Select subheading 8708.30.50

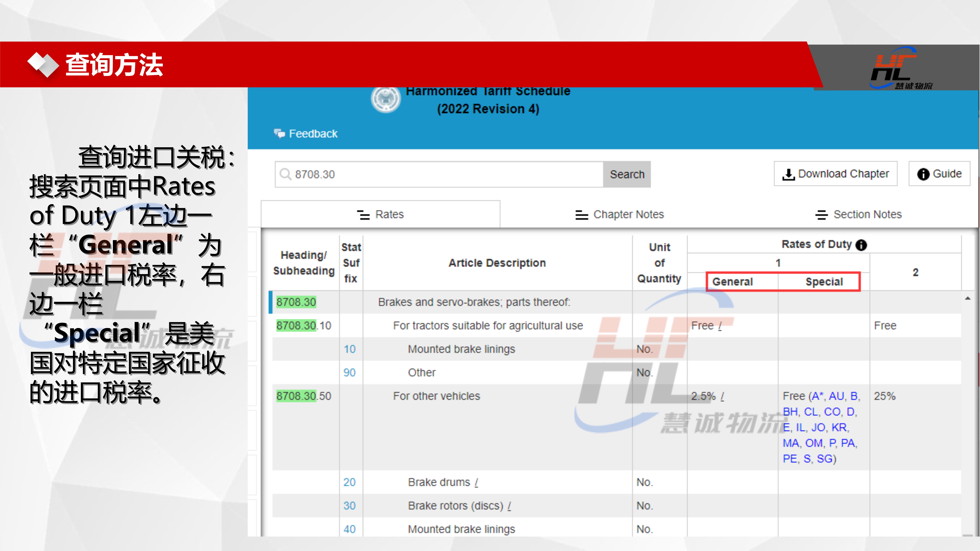[304, 396]
